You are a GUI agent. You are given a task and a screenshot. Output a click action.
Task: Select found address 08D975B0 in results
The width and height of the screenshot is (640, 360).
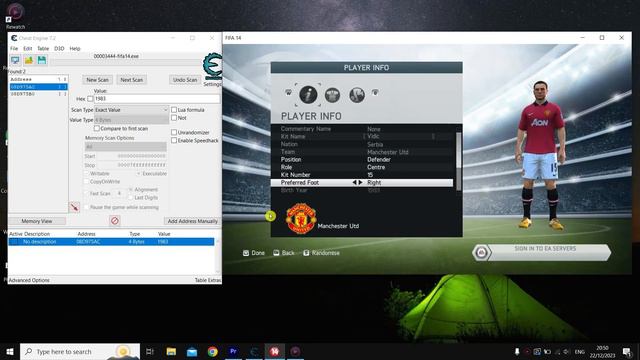tap(38, 94)
